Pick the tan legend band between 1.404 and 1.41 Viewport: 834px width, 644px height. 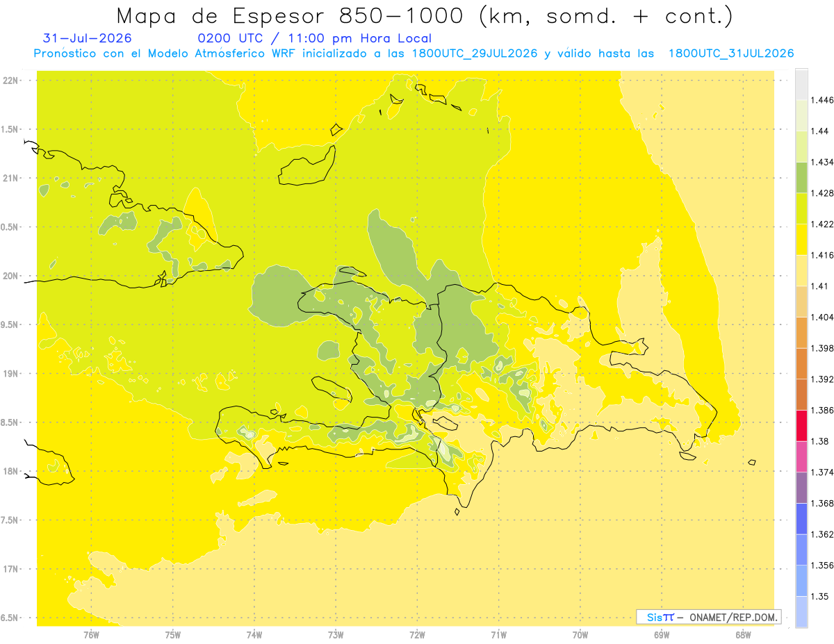[x=801, y=302]
